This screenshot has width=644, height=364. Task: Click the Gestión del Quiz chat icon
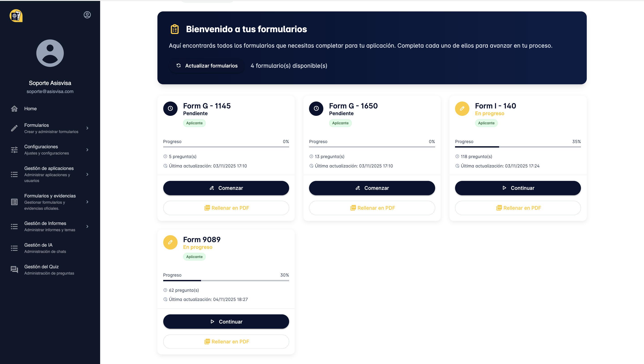pyautogui.click(x=14, y=269)
